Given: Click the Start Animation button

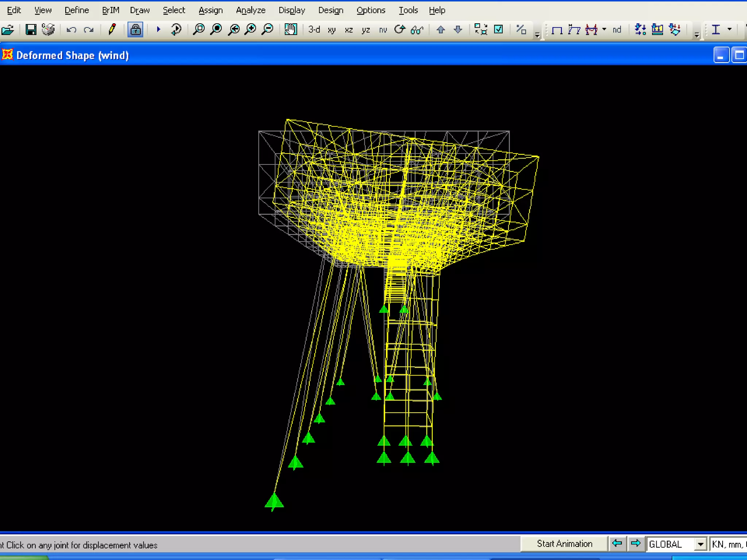Looking at the screenshot, I should point(564,544).
